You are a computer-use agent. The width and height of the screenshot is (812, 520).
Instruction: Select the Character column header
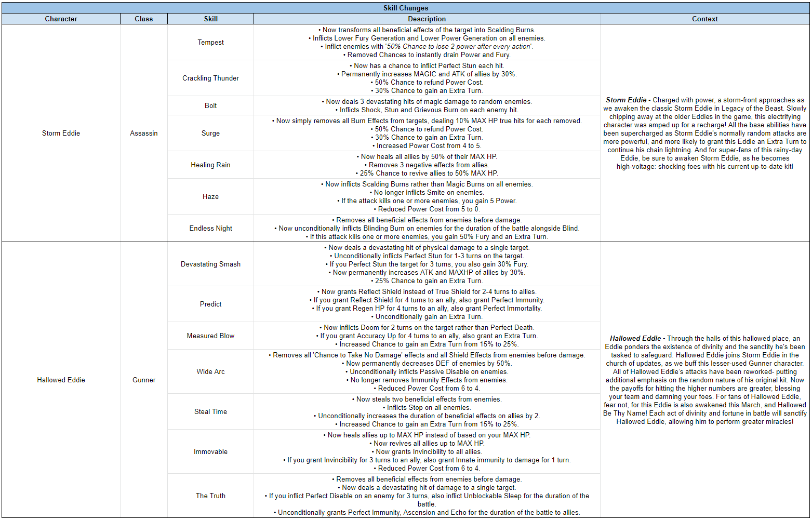point(61,19)
